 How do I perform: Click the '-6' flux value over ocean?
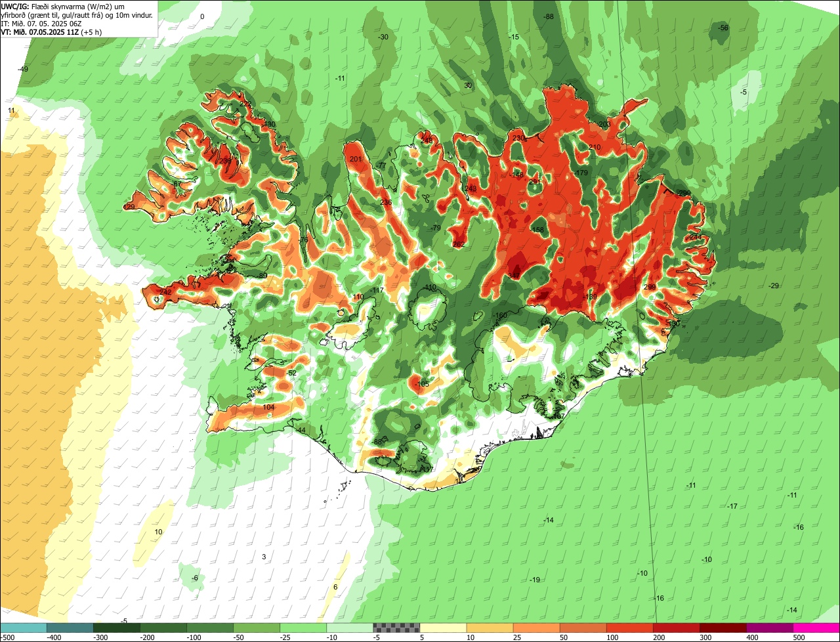tap(194, 578)
